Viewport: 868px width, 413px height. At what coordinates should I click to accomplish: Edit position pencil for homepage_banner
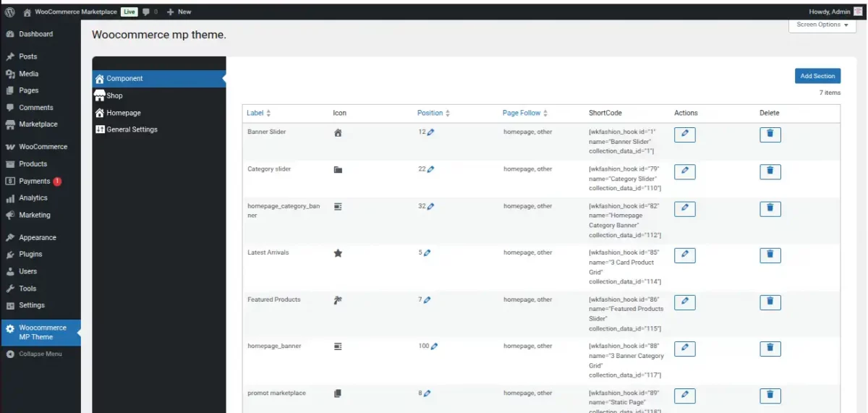[x=435, y=346]
